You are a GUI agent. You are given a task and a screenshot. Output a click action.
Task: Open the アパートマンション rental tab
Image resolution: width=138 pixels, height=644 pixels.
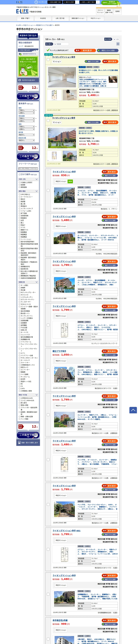[100, 11]
